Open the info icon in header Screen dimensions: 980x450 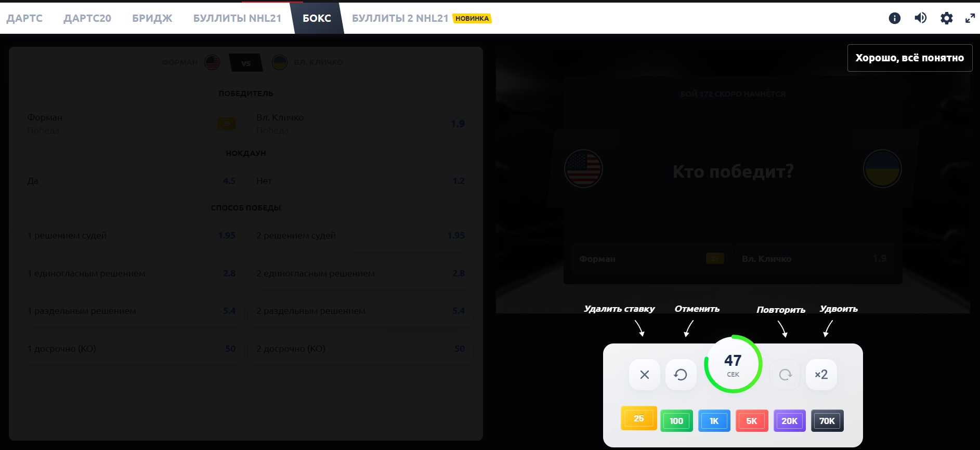click(x=894, y=18)
